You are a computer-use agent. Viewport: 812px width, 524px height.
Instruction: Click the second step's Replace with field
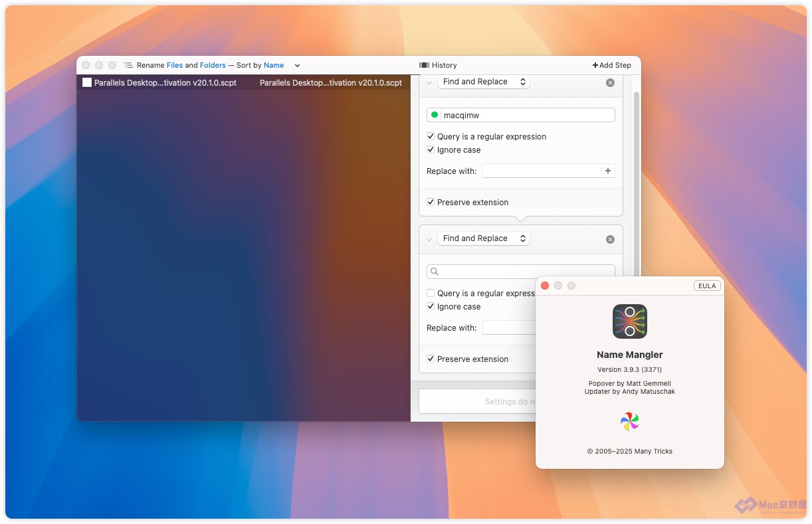pyautogui.click(x=509, y=327)
